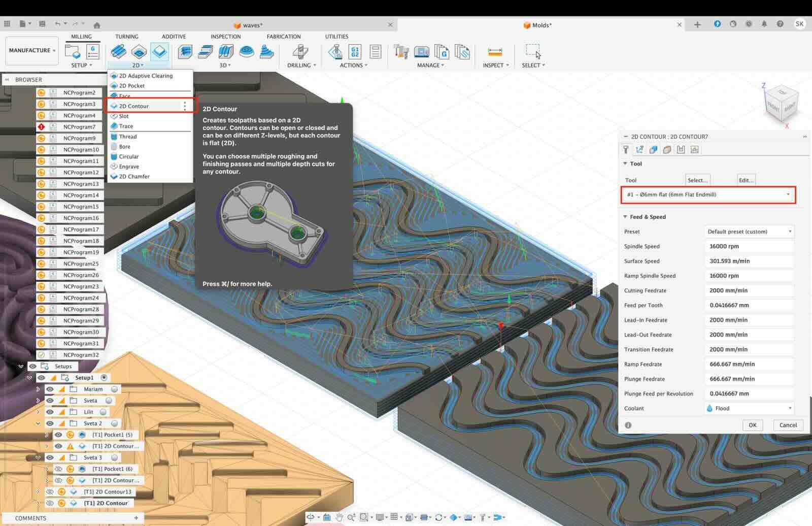Open the Geometry tab icon in contour dialog
The width and height of the screenshot is (812, 526).
639,149
